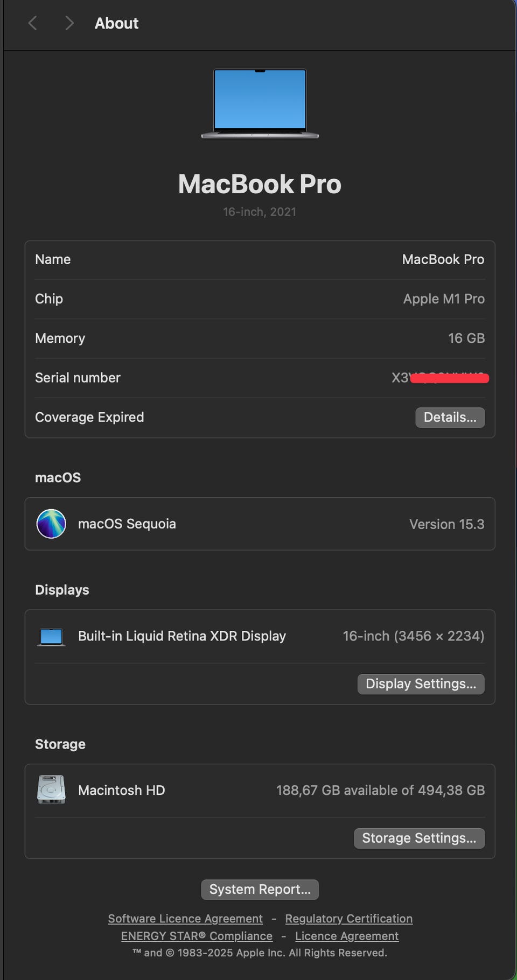This screenshot has height=980, width=517.
Task: Click the Apple M1 Pro chip value
Action: pos(444,299)
